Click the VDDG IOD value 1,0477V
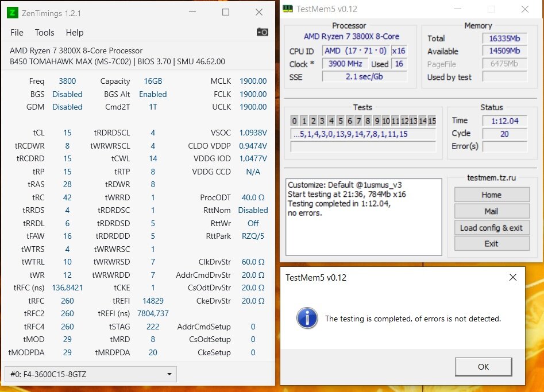544x392 pixels. [253, 158]
